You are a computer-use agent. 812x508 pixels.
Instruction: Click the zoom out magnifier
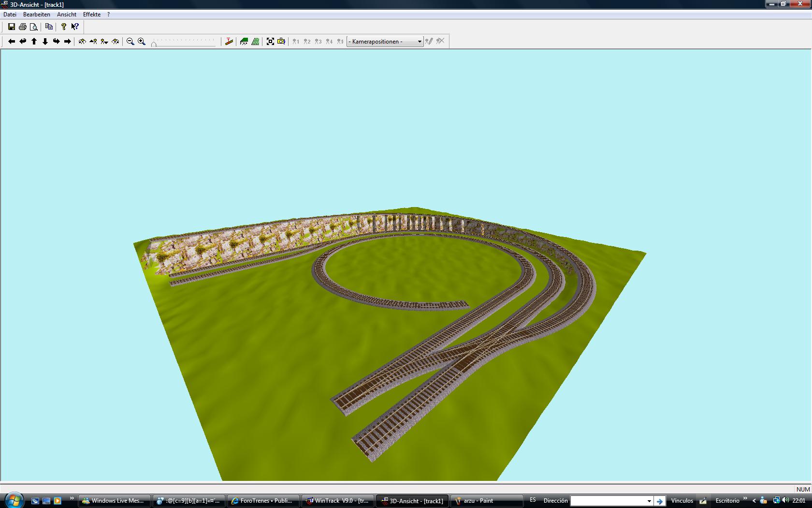[x=130, y=42]
